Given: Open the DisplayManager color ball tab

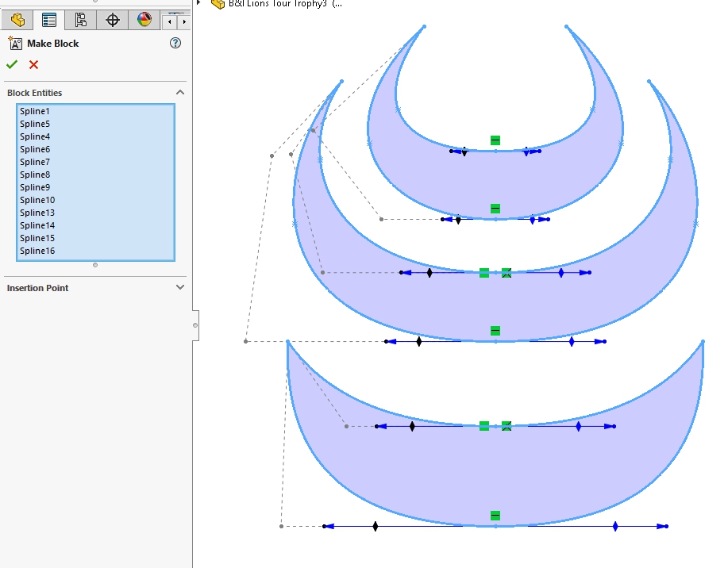Looking at the screenshot, I should tap(144, 20).
